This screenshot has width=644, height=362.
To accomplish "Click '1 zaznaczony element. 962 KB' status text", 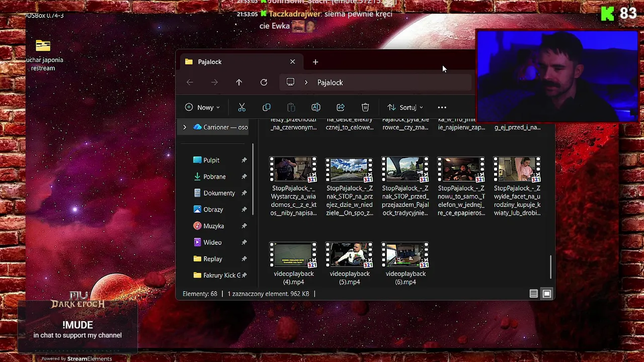I will pos(268,294).
